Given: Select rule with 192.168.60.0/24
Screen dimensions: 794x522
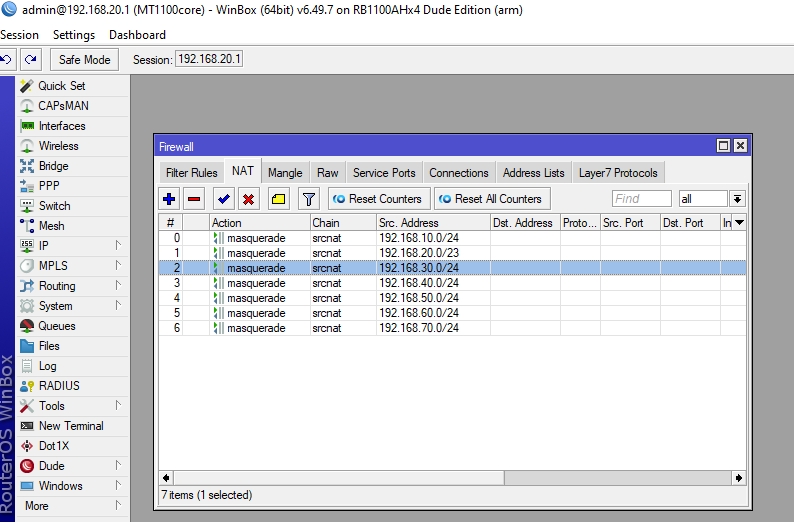Looking at the screenshot, I should pos(452,313).
